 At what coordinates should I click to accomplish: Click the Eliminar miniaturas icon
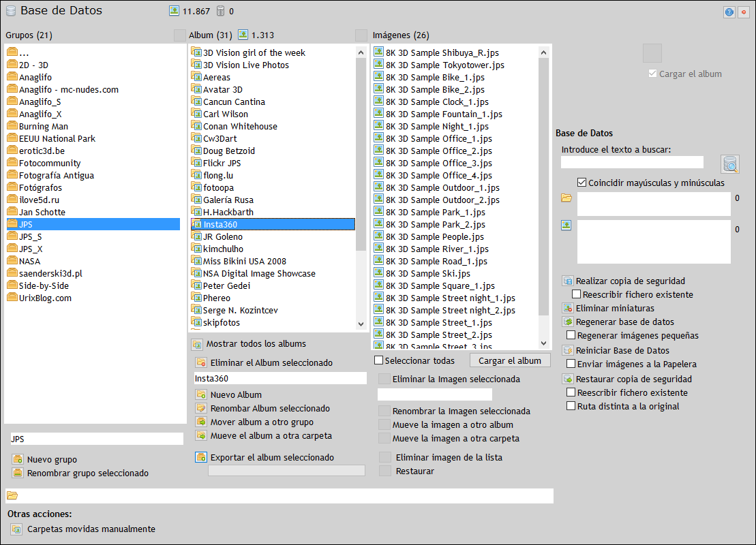(x=568, y=308)
